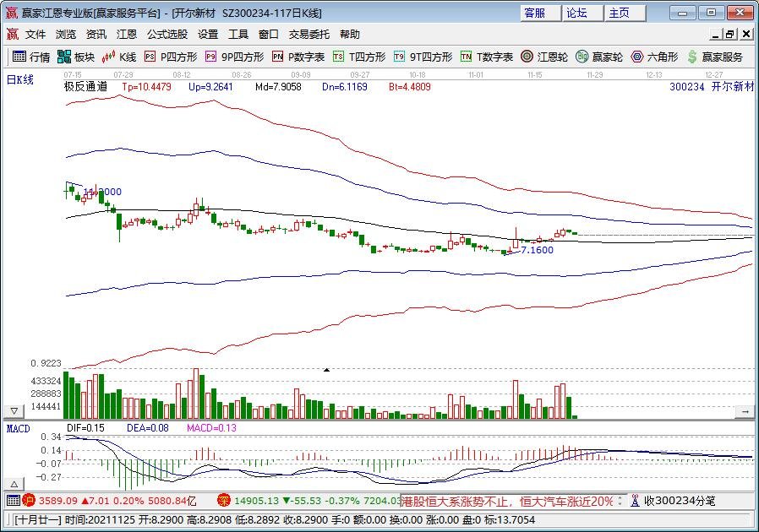Click the Md=7.9058 value
759x532 pixels.
click(278, 87)
